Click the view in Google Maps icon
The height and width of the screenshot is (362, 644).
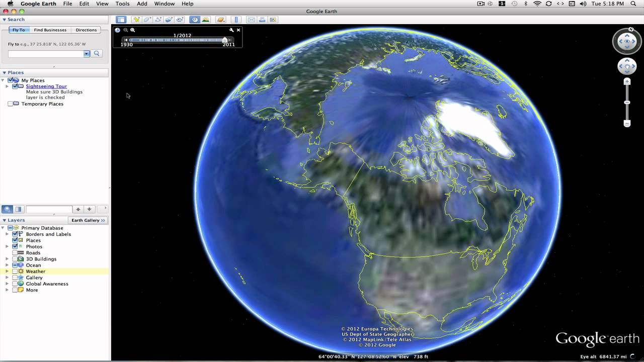click(273, 20)
